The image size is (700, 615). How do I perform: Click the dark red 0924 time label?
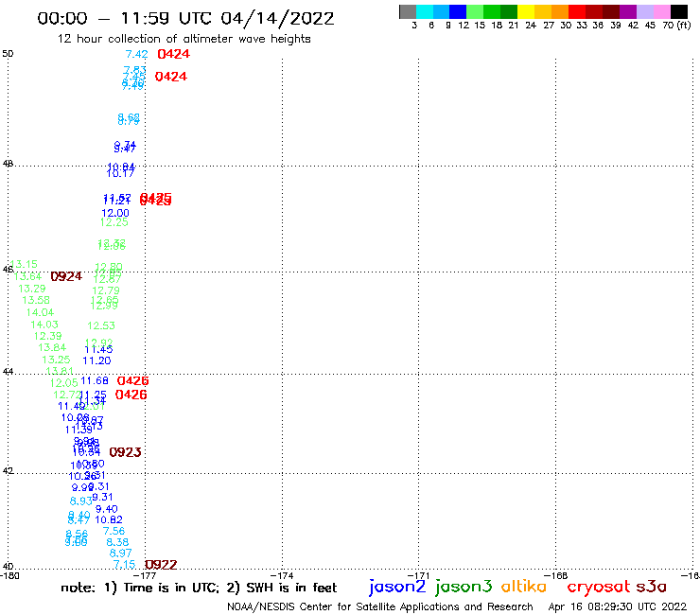pyautogui.click(x=66, y=276)
